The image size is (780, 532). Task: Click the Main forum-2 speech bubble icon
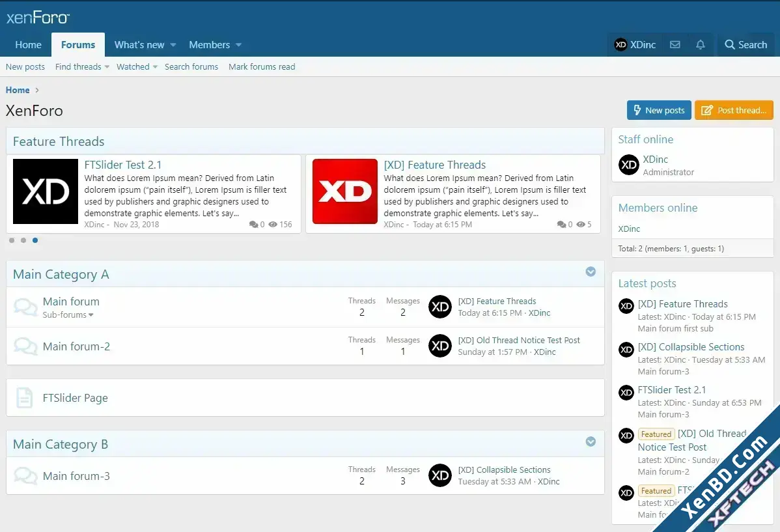[25, 346]
